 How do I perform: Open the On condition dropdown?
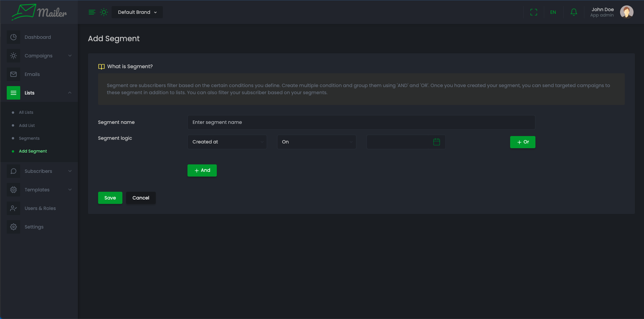[316, 142]
